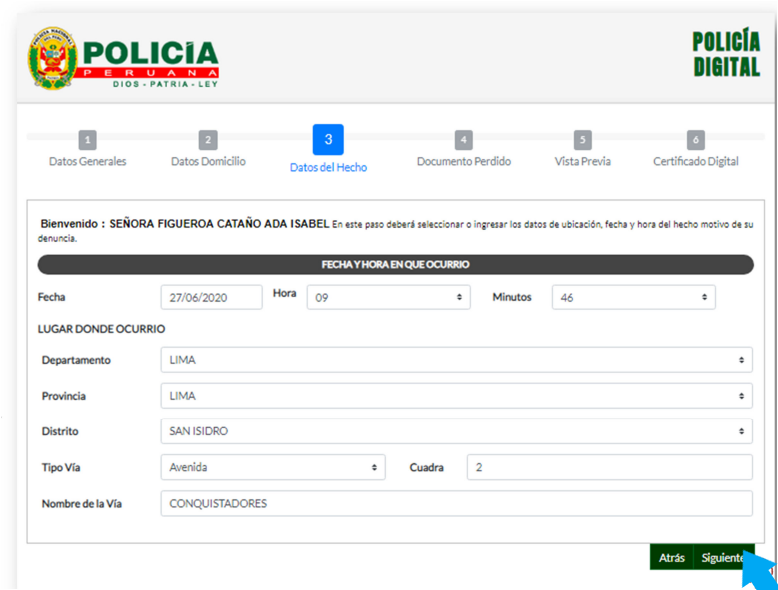Select step 2 number icon
This screenshot has width=778, height=590.
pos(208,140)
